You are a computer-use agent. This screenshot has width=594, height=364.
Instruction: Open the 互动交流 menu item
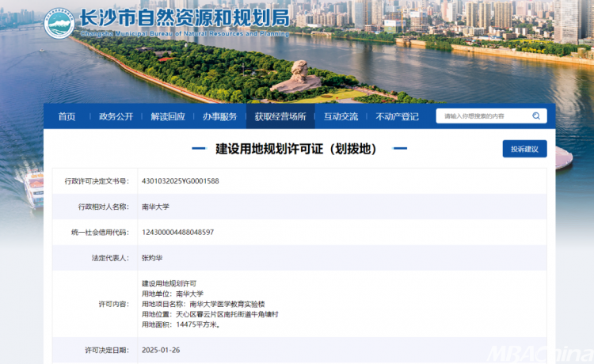point(341,116)
